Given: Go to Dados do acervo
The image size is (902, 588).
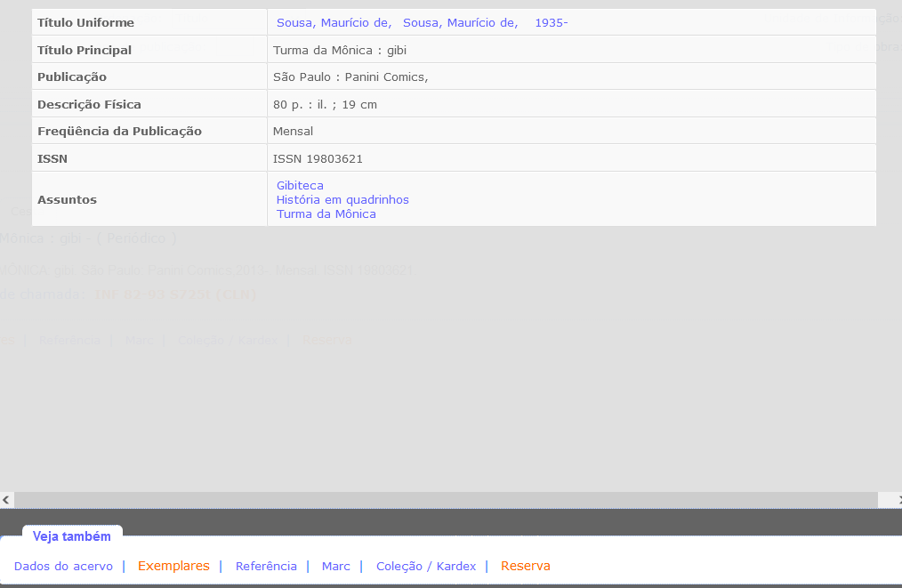Looking at the screenshot, I should (x=63, y=566).
